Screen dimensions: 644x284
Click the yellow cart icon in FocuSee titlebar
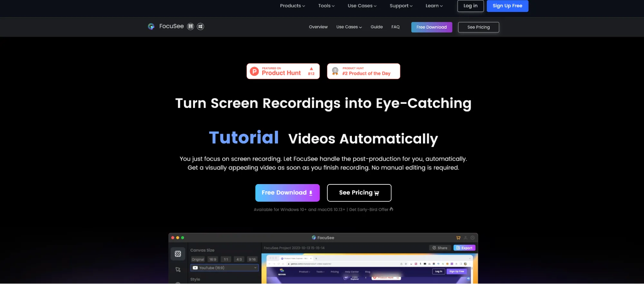[x=458, y=238]
